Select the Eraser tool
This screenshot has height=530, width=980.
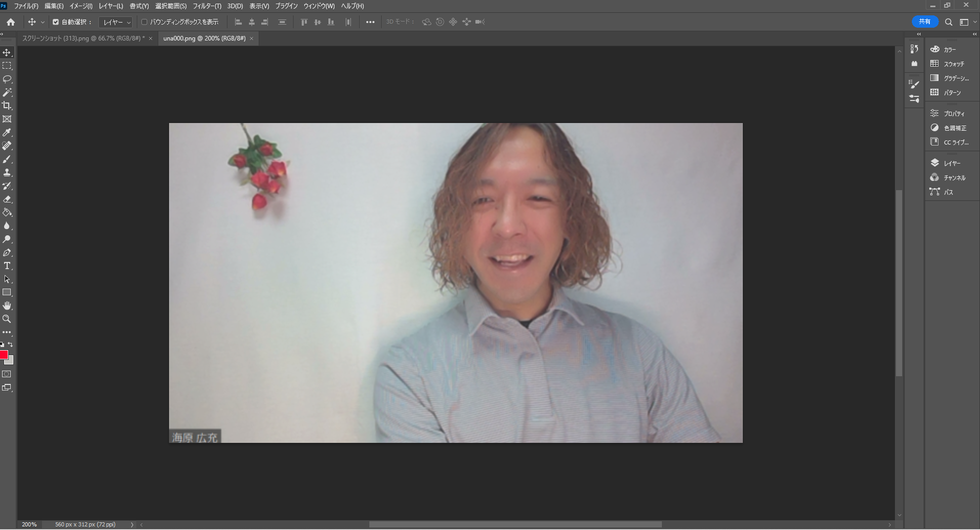[7, 199]
